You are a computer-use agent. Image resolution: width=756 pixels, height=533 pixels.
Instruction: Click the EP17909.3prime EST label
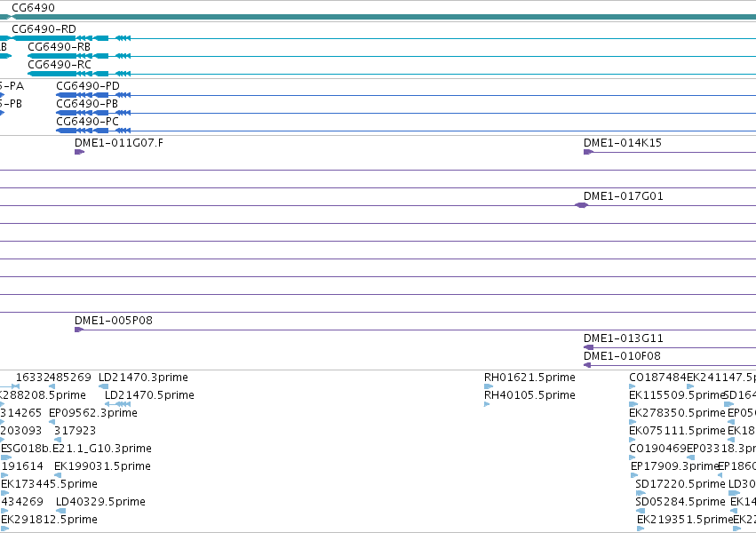[x=675, y=466]
